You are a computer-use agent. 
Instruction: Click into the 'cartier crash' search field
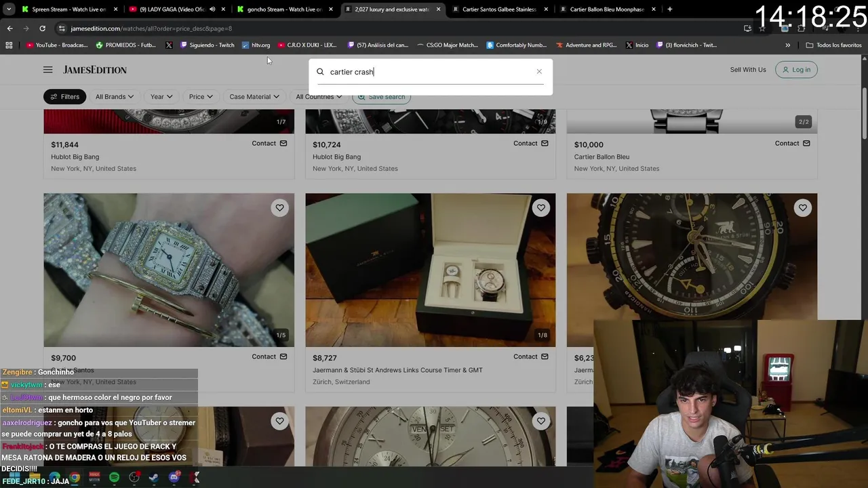(431, 72)
